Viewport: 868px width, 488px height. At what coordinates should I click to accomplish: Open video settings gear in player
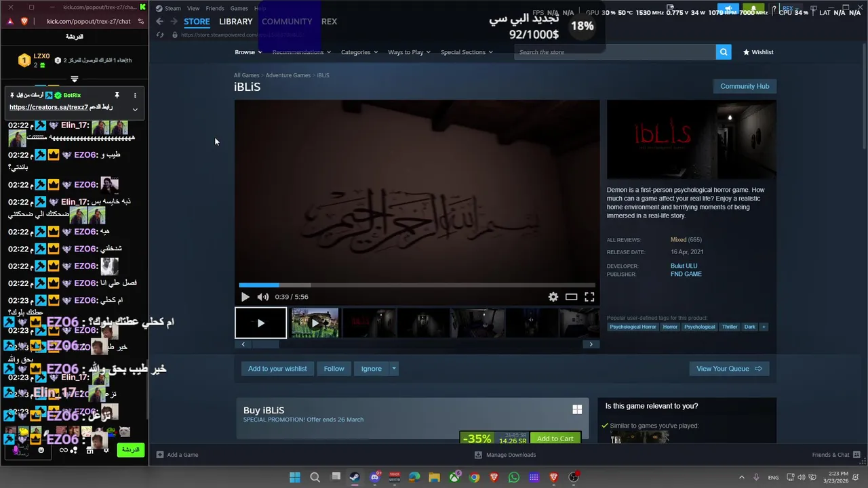pos(553,297)
